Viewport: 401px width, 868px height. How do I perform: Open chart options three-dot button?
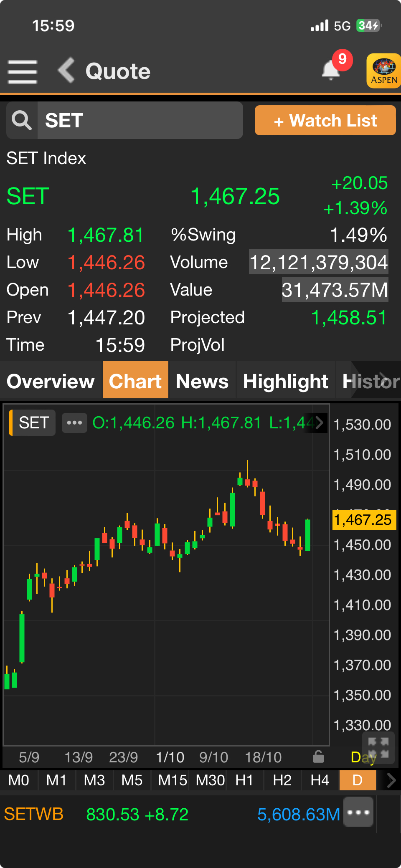[x=74, y=423]
